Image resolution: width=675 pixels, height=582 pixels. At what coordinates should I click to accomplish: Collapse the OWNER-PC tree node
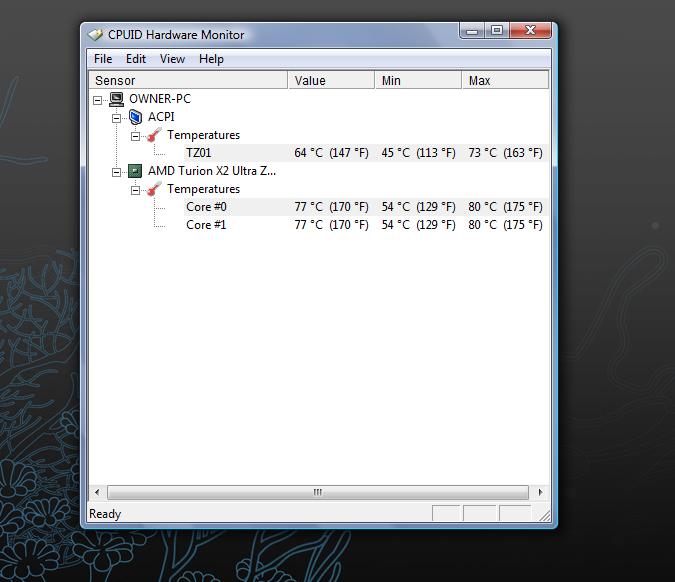[98, 100]
